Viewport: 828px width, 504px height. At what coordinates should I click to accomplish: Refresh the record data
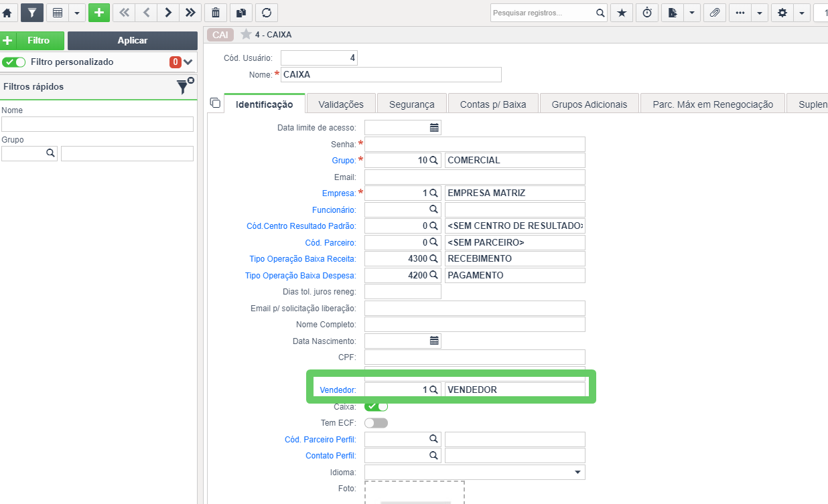pyautogui.click(x=267, y=12)
